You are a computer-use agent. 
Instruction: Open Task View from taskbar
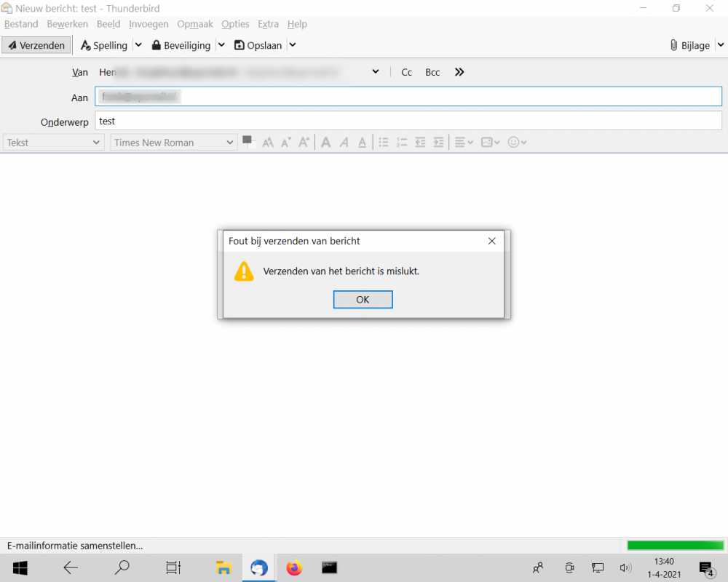[173, 567]
